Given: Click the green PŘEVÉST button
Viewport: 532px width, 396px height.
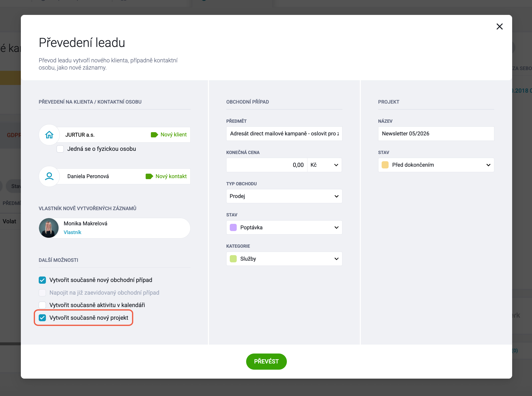Looking at the screenshot, I should [266, 361].
